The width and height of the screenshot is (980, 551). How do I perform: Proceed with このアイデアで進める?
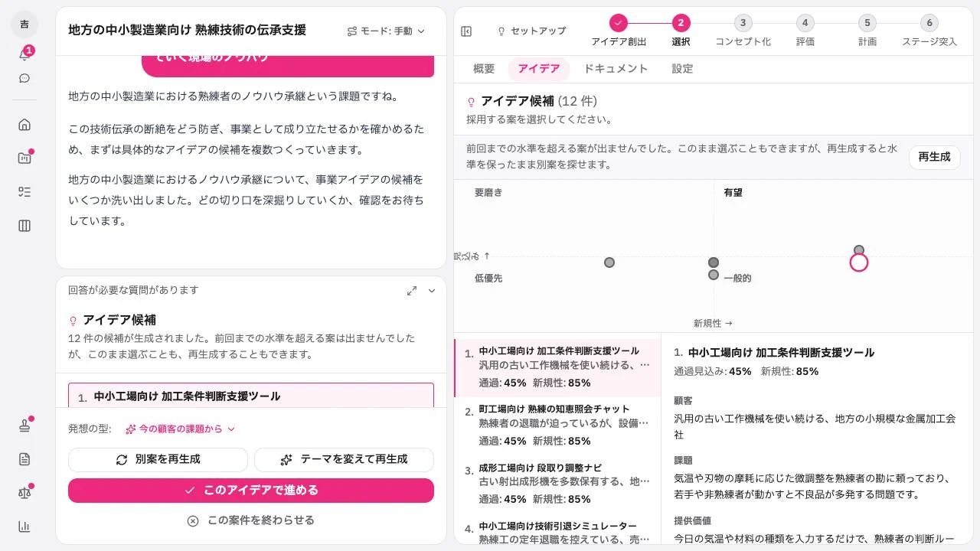251,491
